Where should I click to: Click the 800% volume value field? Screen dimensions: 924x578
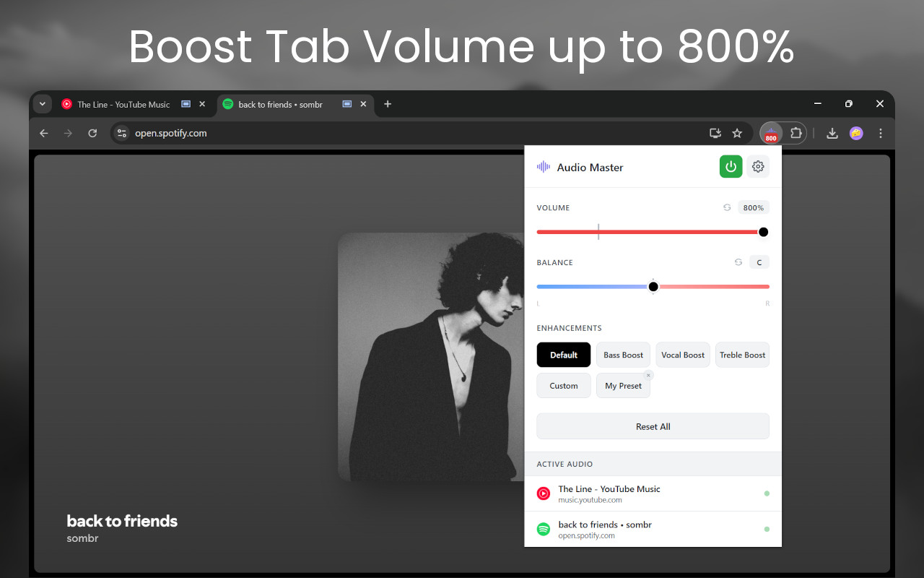pyautogui.click(x=754, y=207)
